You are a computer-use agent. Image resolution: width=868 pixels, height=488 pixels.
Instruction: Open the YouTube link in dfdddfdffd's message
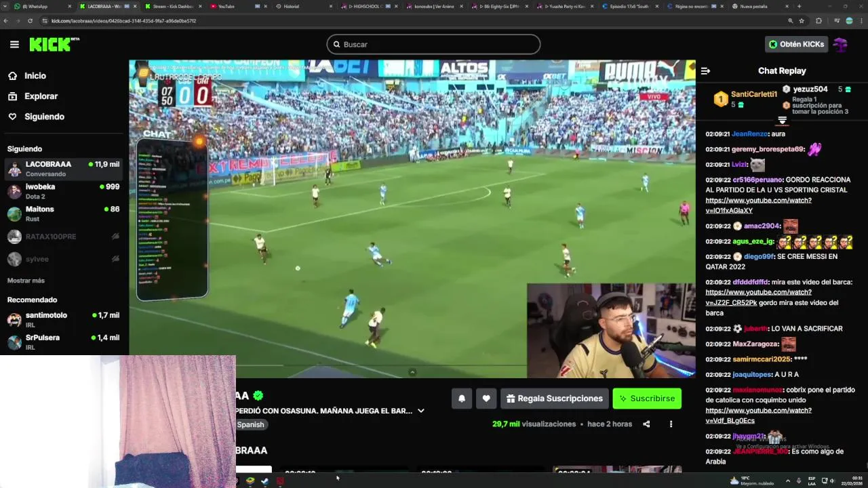[758, 298]
